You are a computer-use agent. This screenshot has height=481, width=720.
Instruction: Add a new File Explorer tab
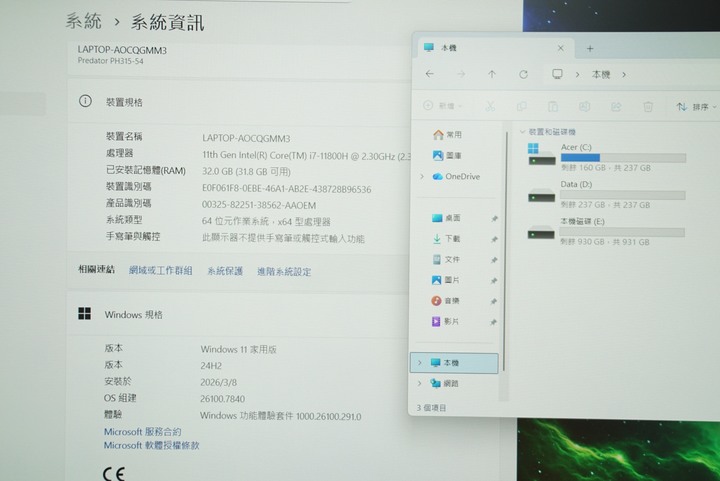click(590, 48)
